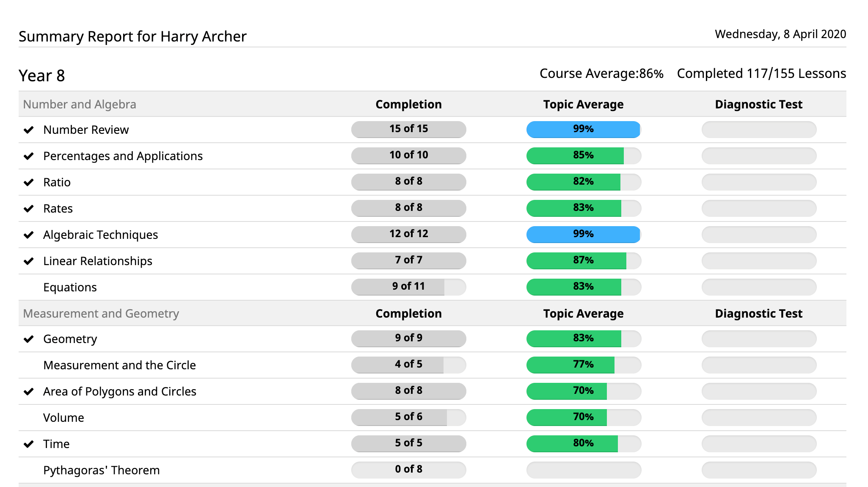Expand the Number and Algebra section
The height and width of the screenshot is (487, 868).
pos(80,104)
